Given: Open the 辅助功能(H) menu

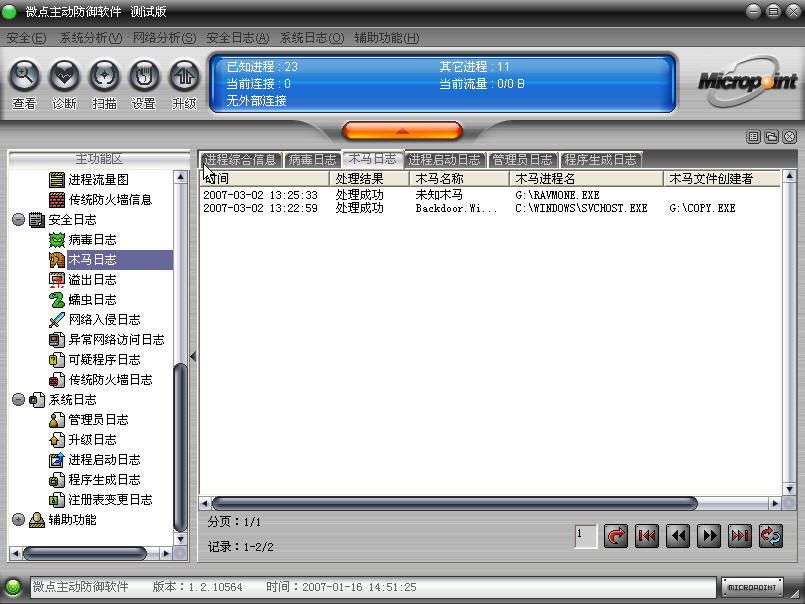Looking at the screenshot, I should 387,38.
